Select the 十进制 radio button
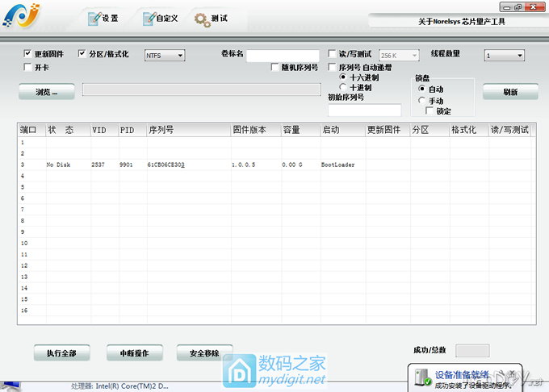Screen dimensions: 549x392 pyautogui.click(x=343, y=86)
